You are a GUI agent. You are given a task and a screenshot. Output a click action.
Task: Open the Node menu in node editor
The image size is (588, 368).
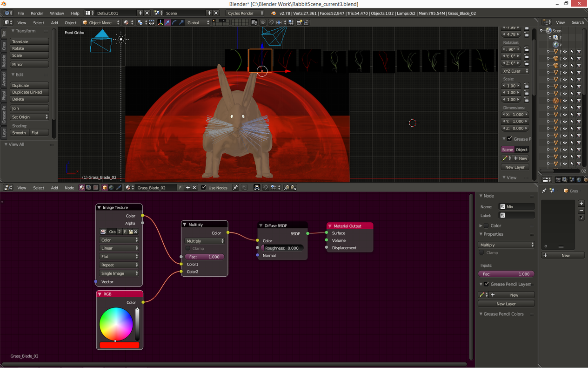point(69,188)
